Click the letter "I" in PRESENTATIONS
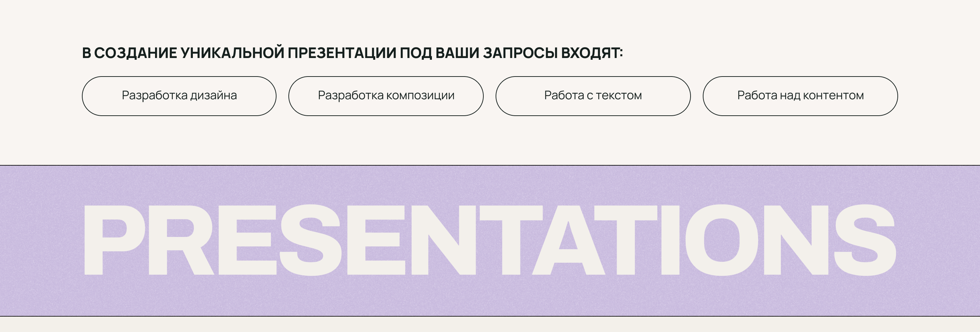The width and height of the screenshot is (980, 332). point(670,239)
